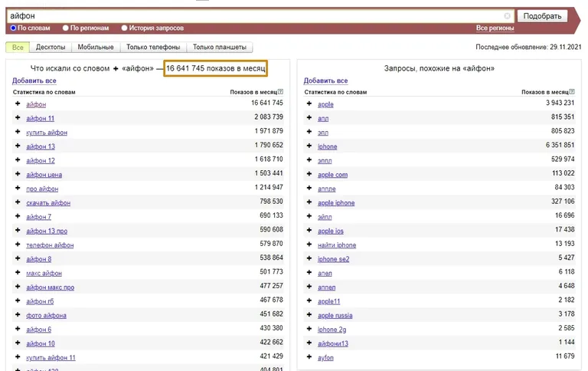Viewport: 588px width, 371px height.
Task: Add «apple russia» via plus icon
Action: (309, 315)
